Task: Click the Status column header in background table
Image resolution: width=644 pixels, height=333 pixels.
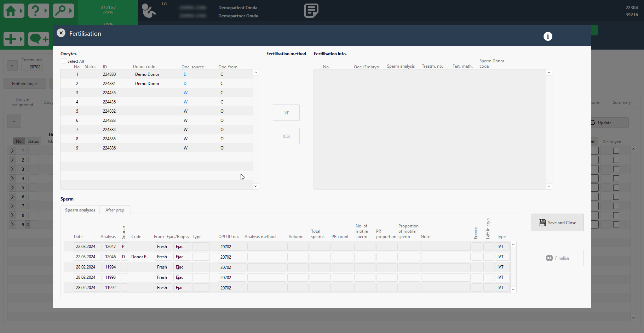Action: tap(33, 141)
